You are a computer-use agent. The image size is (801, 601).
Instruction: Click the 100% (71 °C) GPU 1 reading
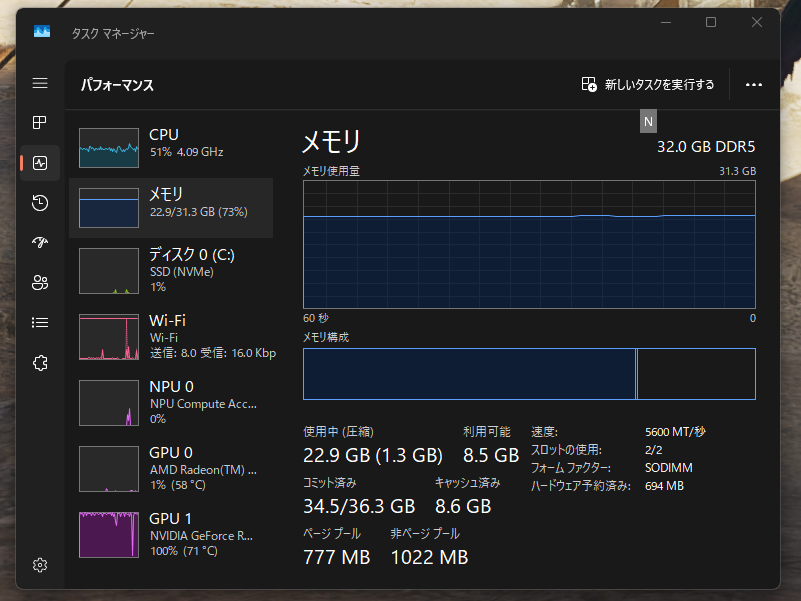[x=184, y=551]
